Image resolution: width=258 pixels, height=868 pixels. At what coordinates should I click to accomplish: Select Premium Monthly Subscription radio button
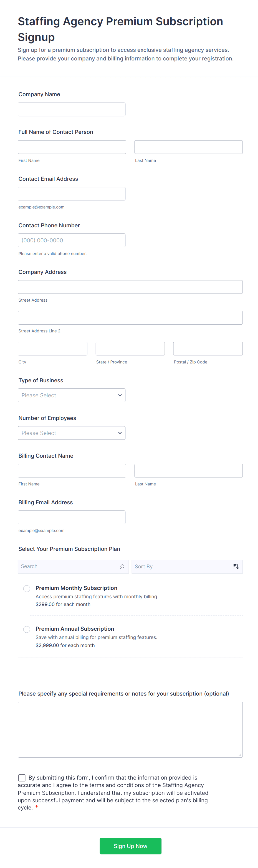pyautogui.click(x=27, y=588)
